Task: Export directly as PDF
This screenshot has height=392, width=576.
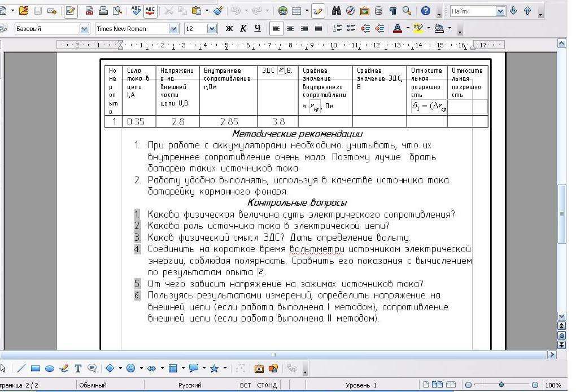Action: [x=89, y=11]
